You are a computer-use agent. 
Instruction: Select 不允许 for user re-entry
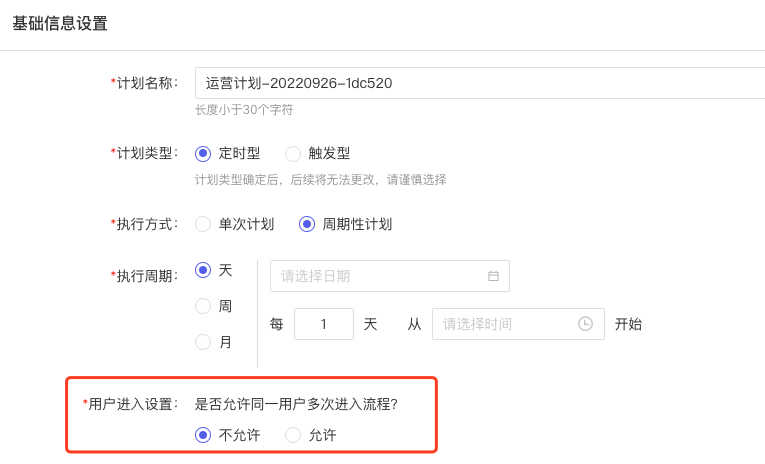[203, 435]
